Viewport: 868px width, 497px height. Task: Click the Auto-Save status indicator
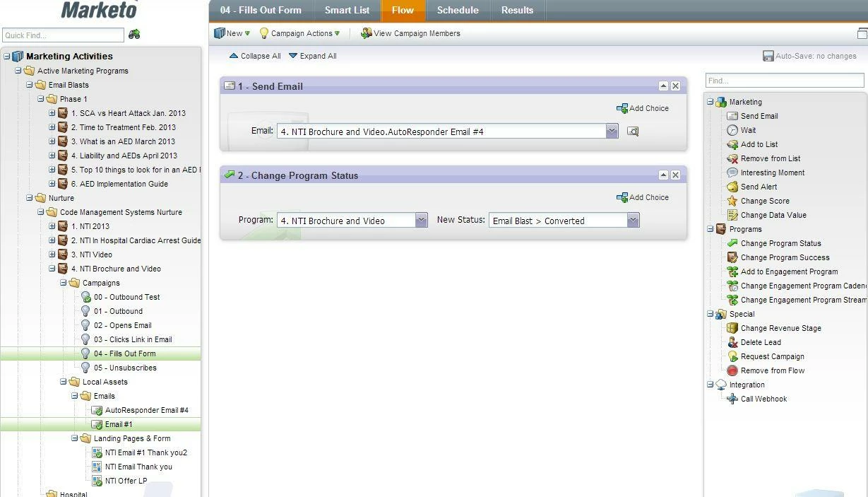809,56
